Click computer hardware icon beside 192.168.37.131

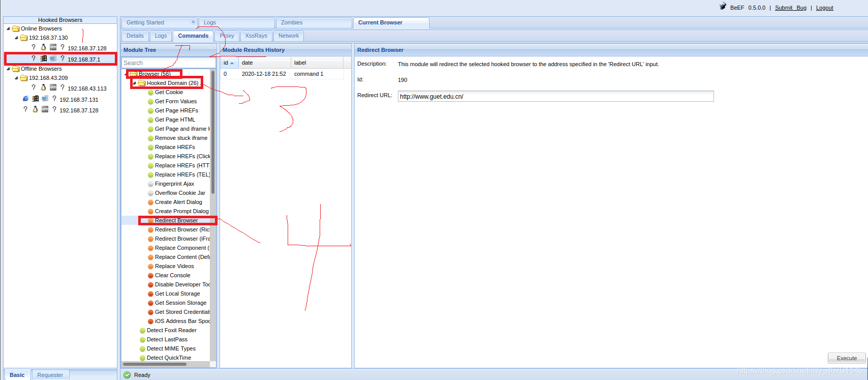click(x=45, y=99)
